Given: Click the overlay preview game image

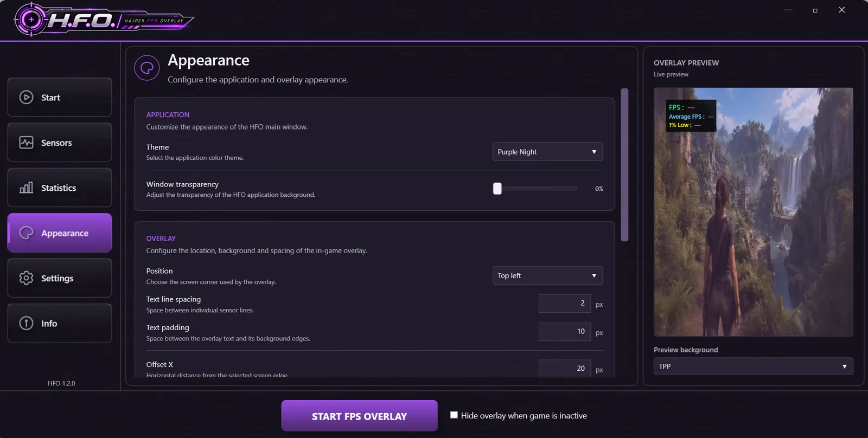Looking at the screenshot, I should pyautogui.click(x=754, y=212).
